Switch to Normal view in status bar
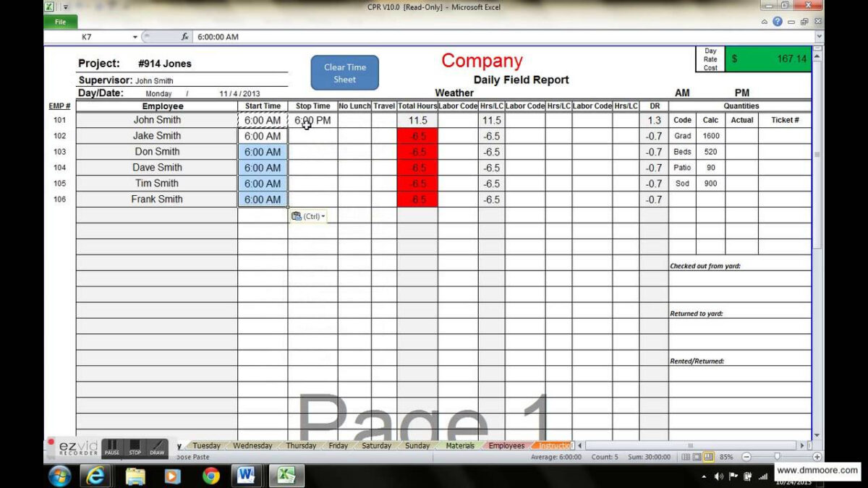The width and height of the screenshot is (868, 488). coord(686,457)
